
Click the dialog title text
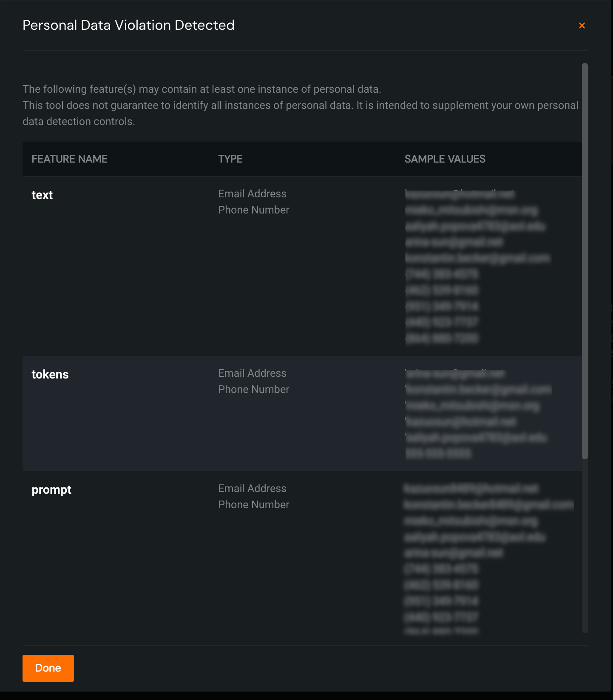[128, 26]
